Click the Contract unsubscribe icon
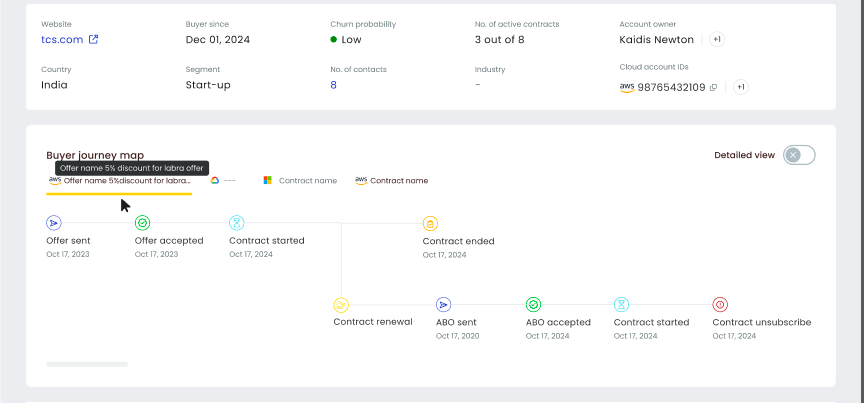Image resolution: width=864 pixels, height=403 pixels. point(720,305)
